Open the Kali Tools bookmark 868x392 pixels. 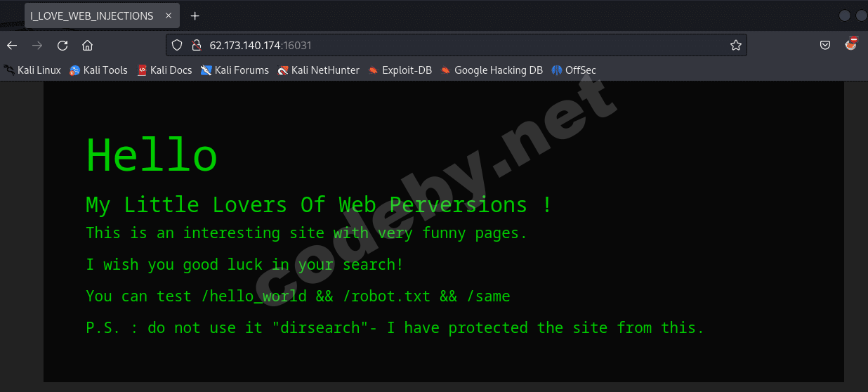98,70
